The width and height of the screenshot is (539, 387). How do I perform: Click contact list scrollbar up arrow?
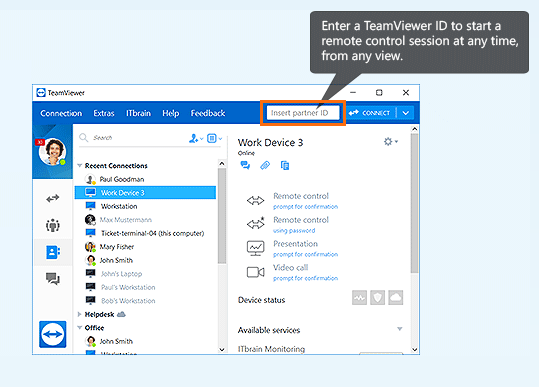coord(222,164)
